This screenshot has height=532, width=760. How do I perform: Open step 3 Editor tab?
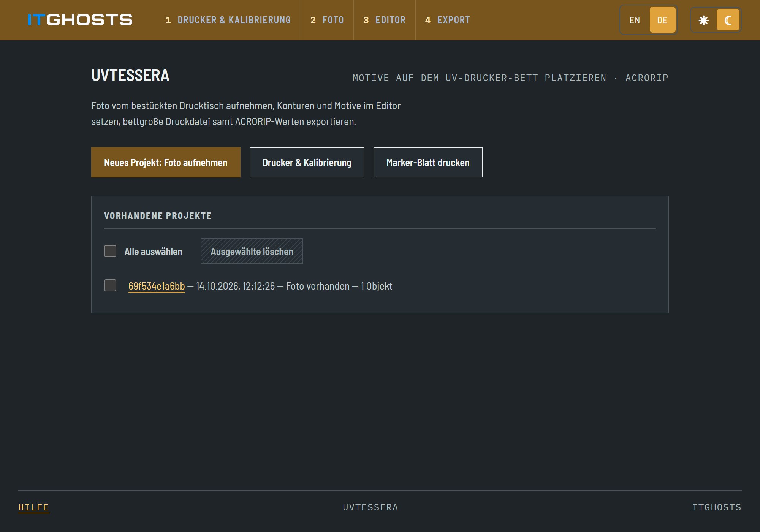(x=385, y=20)
